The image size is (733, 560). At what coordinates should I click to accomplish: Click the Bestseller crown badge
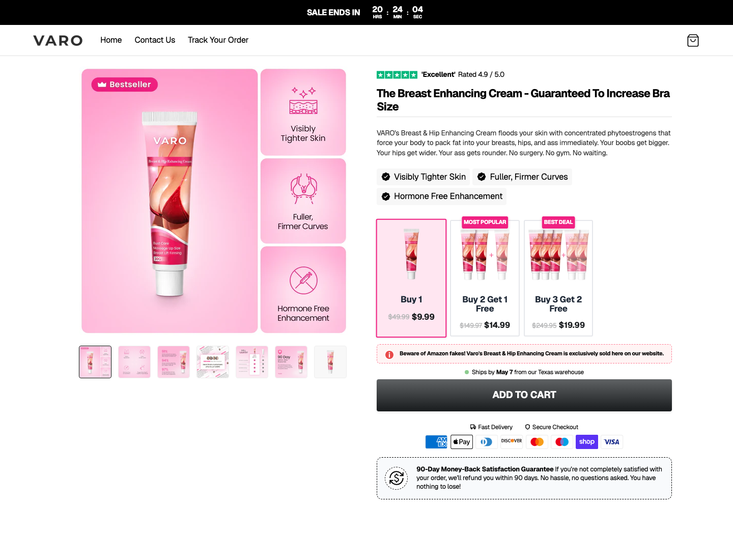125,85
